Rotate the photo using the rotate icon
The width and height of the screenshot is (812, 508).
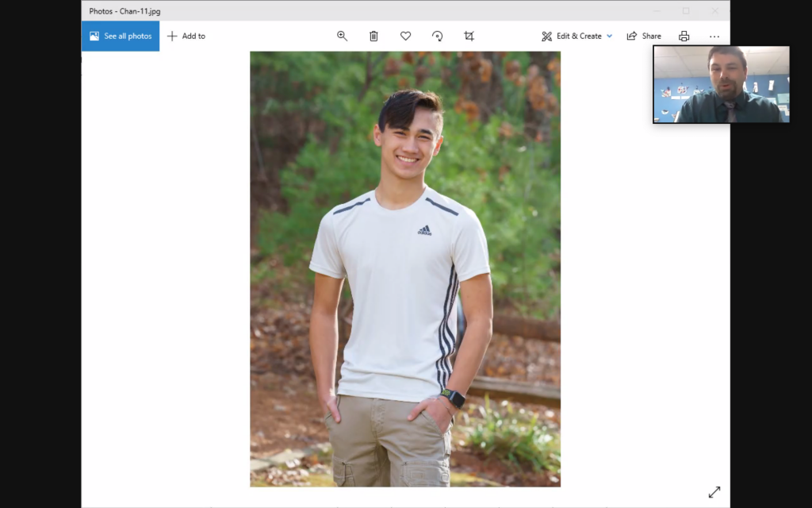(x=437, y=36)
